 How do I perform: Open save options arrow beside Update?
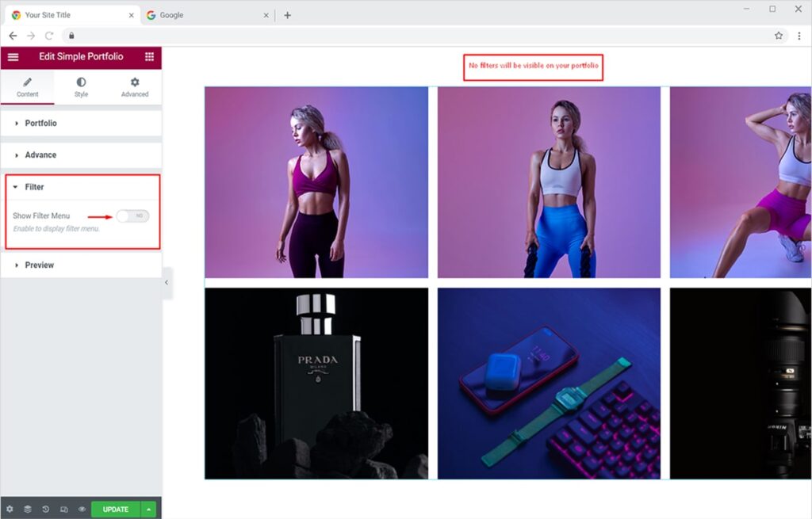(149, 509)
